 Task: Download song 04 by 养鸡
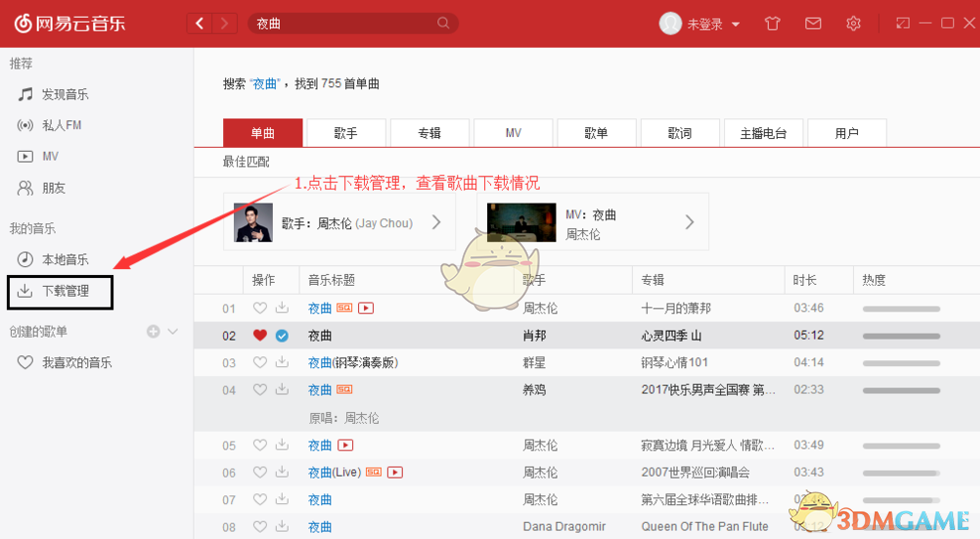coord(283,389)
